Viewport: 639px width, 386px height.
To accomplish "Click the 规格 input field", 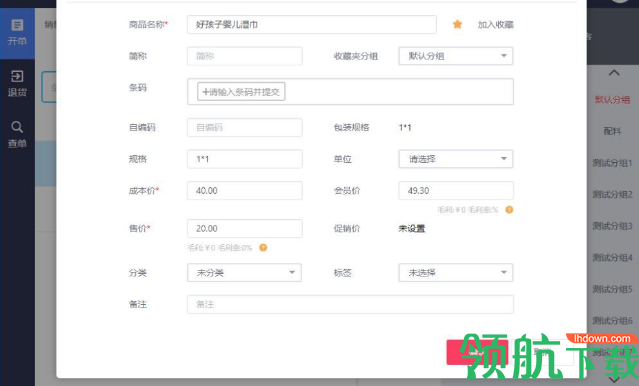I will [x=245, y=159].
